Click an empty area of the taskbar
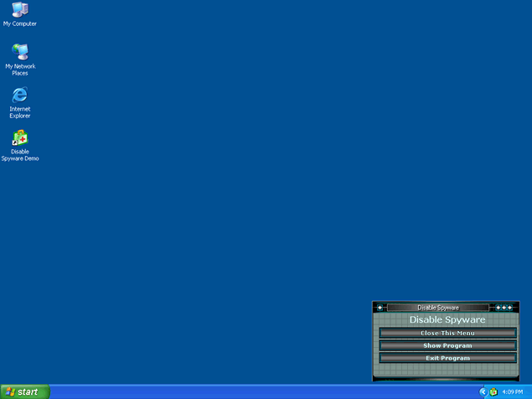 pyautogui.click(x=251, y=391)
